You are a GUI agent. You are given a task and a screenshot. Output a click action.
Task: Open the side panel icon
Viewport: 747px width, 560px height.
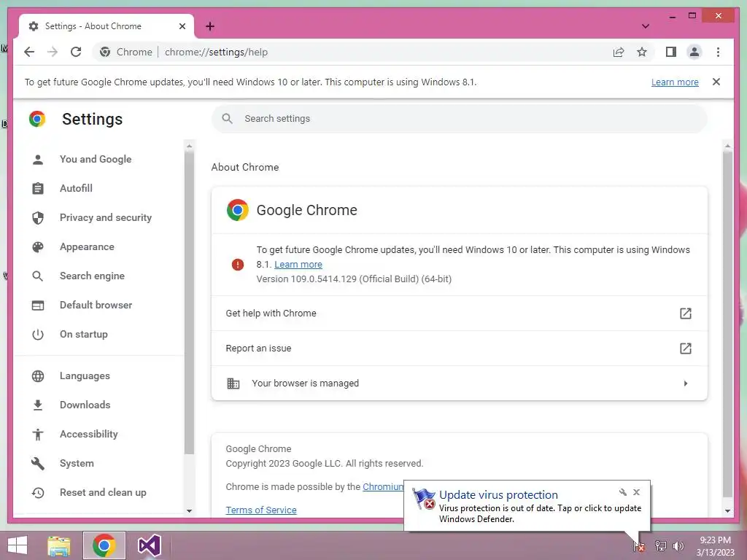pos(671,52)
